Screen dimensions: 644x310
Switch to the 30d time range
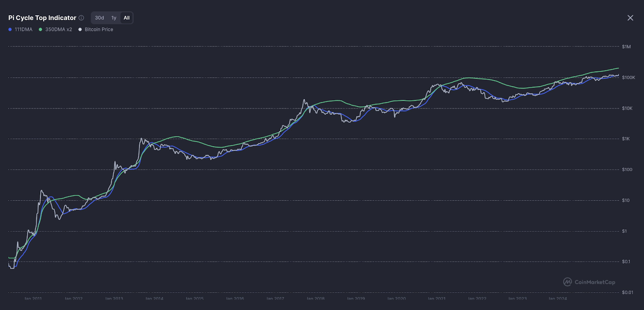(x=99, y=18)
